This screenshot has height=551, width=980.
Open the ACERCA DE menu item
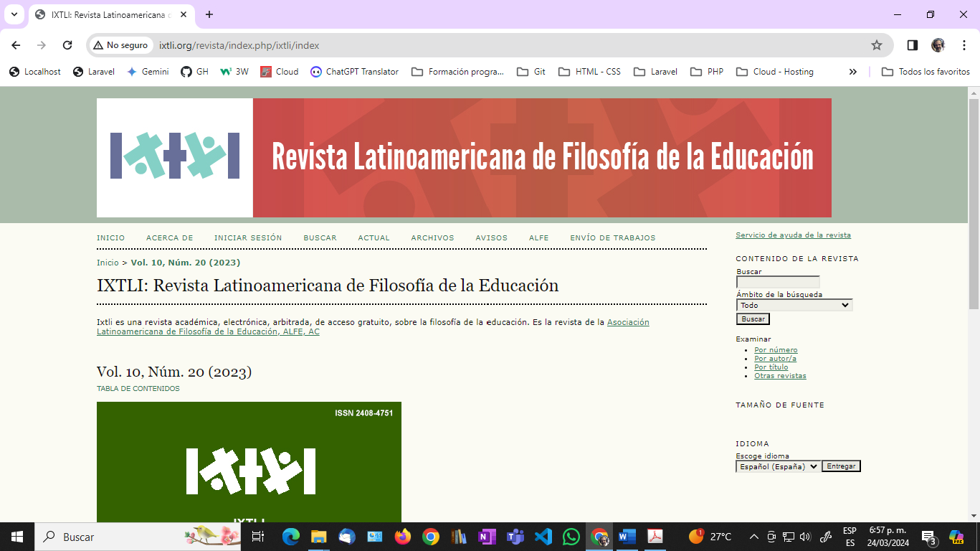click(170, 238)
